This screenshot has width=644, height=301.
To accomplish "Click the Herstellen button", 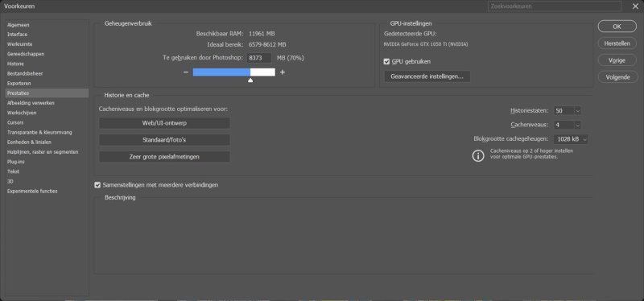I will point(617,43).
